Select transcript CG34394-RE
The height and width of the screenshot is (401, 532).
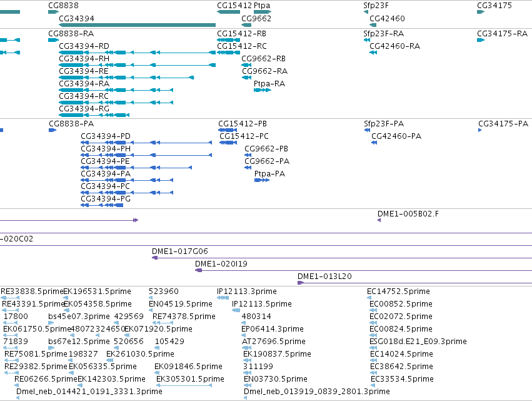point(84,71)
